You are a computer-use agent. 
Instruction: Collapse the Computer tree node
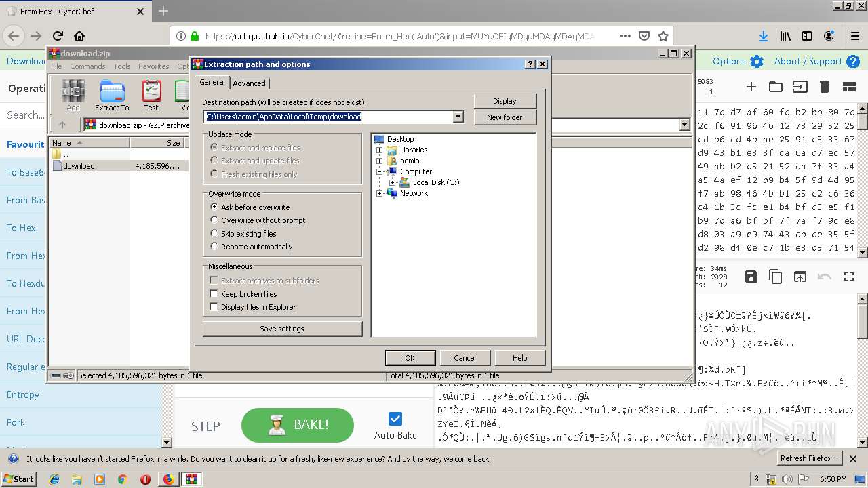(380, 171)
